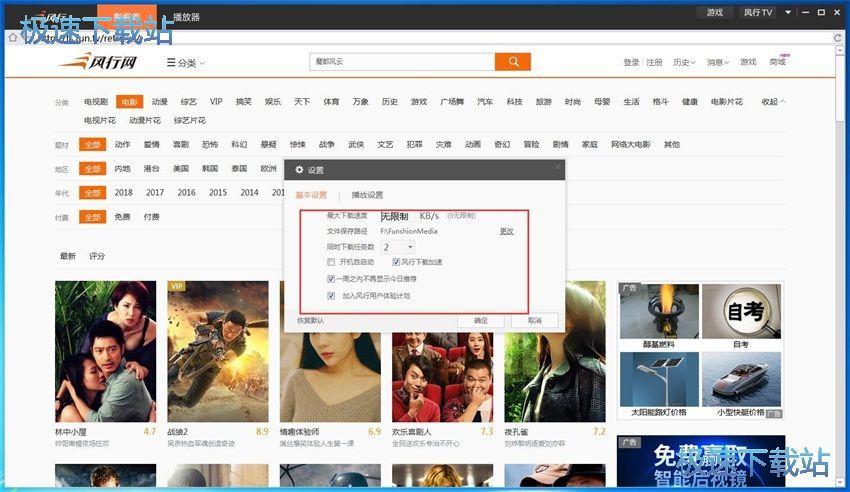Click the home icon beside address bar
The height and width of the screenshot is (492, 850).
[12, 37]
